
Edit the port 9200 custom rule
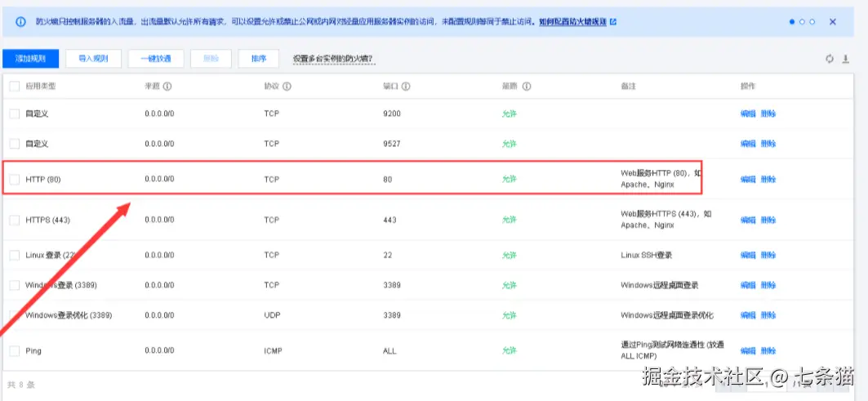748,114
